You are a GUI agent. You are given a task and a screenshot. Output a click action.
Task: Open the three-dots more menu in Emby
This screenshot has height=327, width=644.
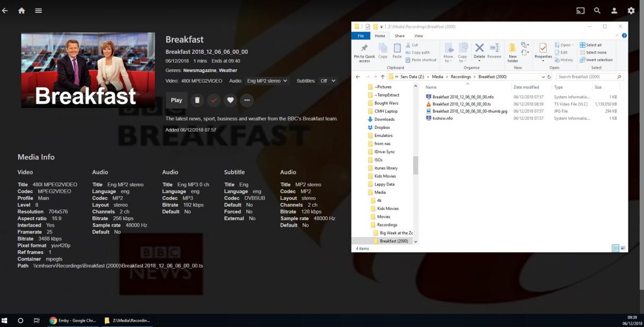247,100
